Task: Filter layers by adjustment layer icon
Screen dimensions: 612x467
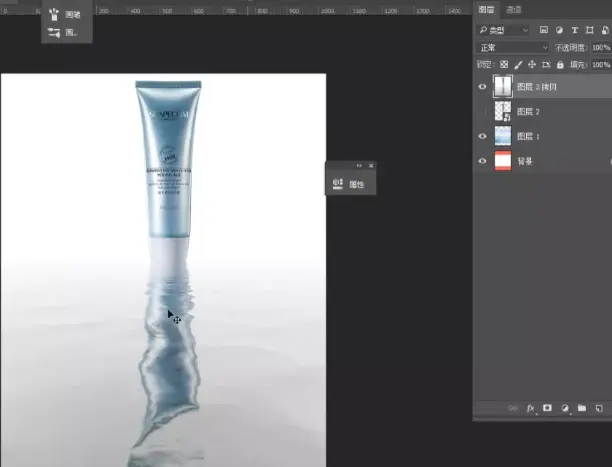Action: 559,30
